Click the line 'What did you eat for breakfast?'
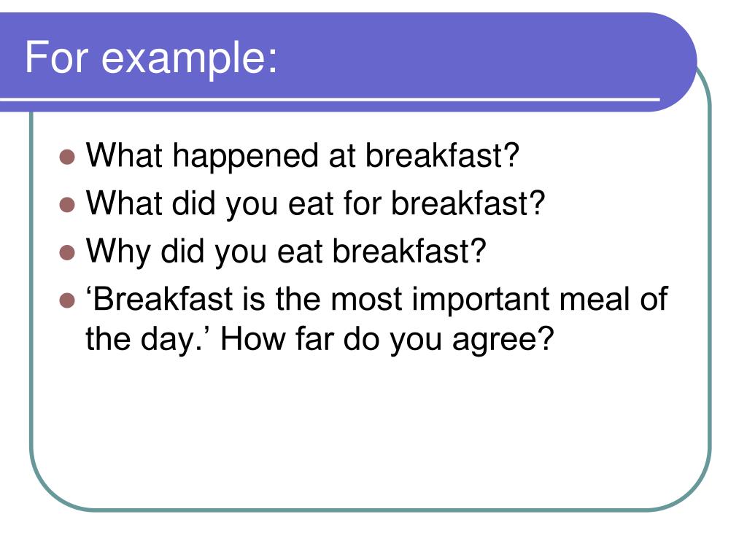This screenshot has height=560, width=747. pyautogui.click(x=315, y=204)
